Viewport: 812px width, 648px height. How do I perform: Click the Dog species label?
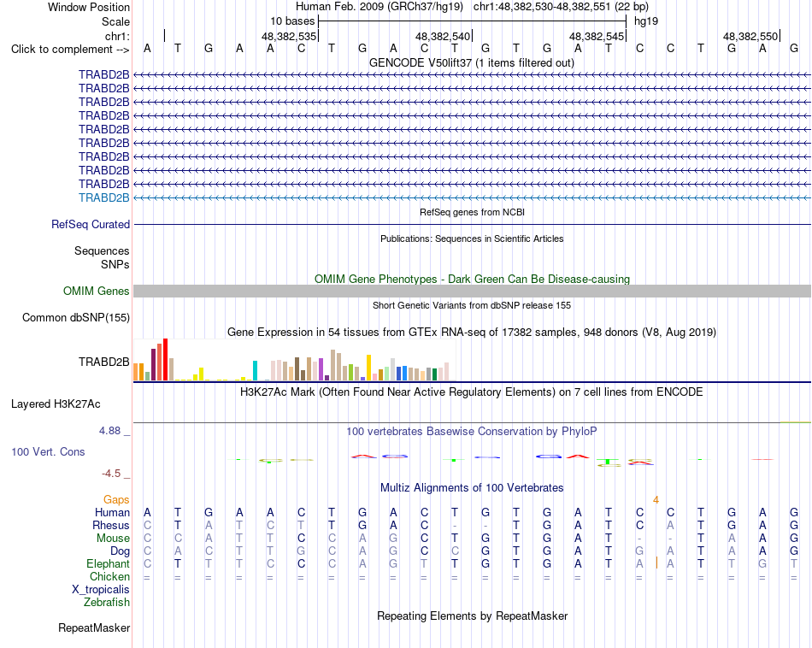[120, 551]
